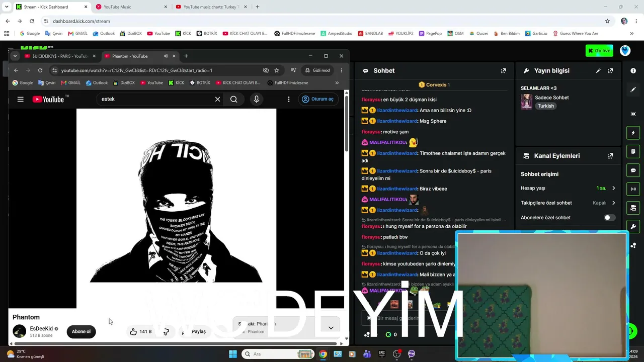Screen dimensions: 644x362
Task: Pop out the Kanal Eylemleri panel
Action: tap(610, 156)
